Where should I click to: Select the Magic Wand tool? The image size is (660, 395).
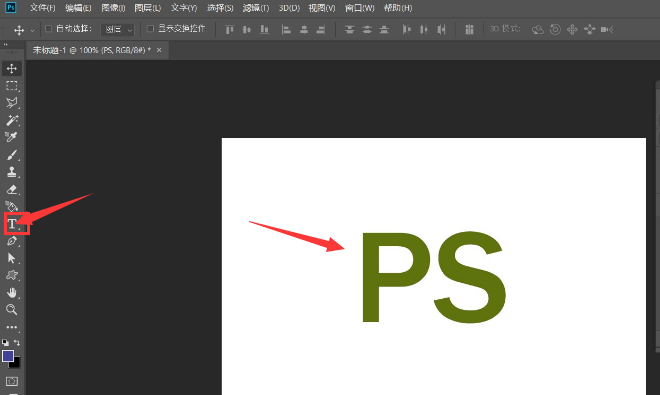(x=12, y=120)
